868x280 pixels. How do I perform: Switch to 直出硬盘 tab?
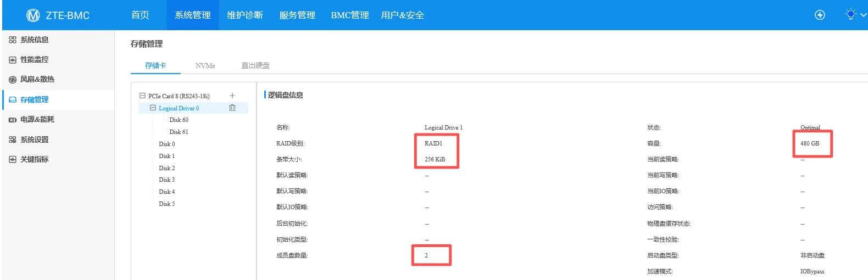[255, 65]
